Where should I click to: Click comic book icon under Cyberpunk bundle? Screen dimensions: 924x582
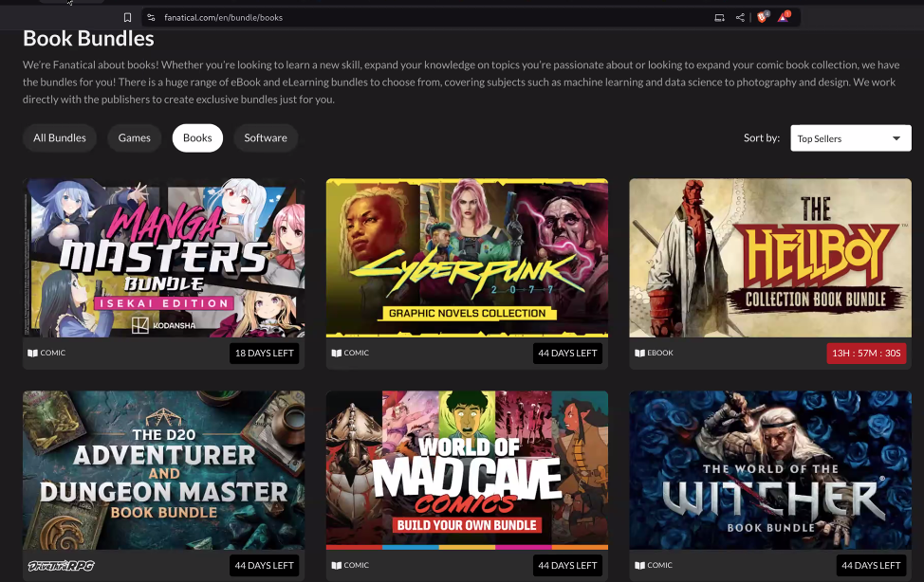(337, 353)
